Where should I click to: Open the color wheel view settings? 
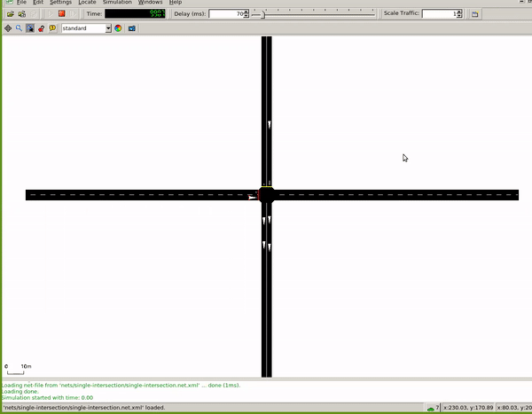tap(118, 28)
